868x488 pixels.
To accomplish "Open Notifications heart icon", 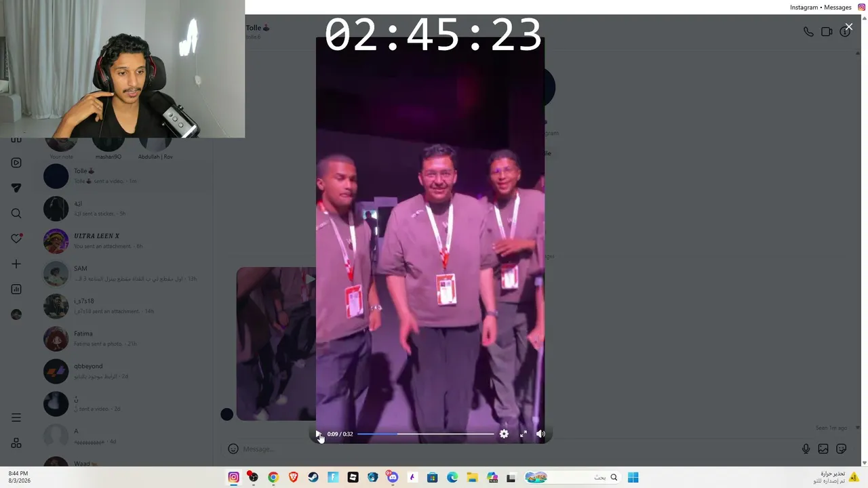I will click(16, 239).
